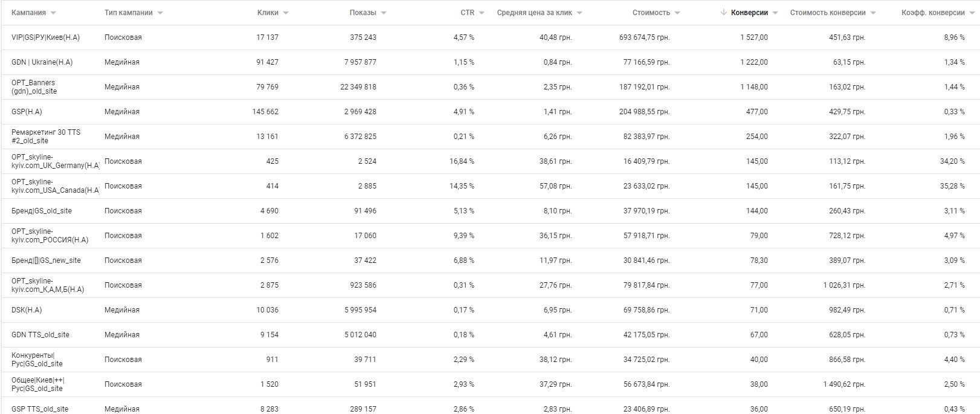Open dropdown arrow for Стоимость конверсии
This screenshot has height=414, width=980.
tap(873, 13)
